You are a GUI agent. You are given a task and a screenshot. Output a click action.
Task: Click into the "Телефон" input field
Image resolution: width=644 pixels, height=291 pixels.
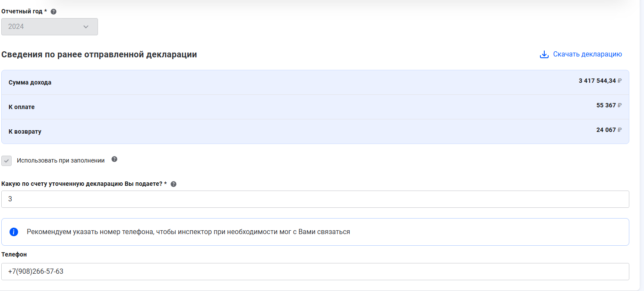coord(315,272)
